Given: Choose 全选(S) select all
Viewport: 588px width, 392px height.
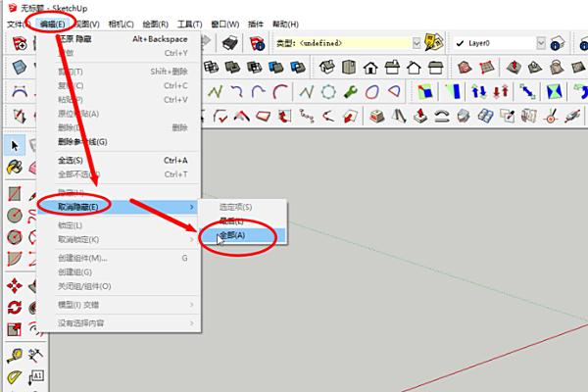Looking at the screenshot, I should (120, 161).
